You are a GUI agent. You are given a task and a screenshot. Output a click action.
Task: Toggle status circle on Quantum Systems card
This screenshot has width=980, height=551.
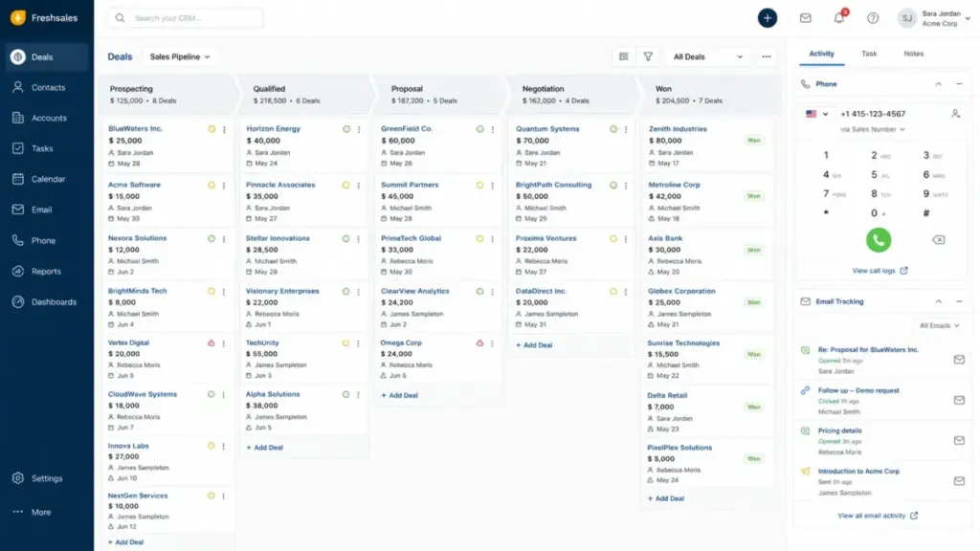point(613,129)
